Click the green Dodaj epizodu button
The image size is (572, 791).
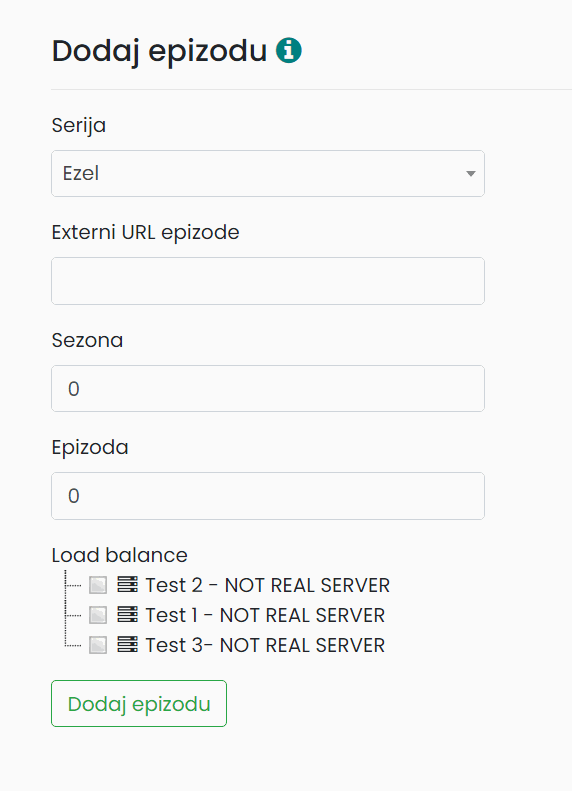click(x=139, y=704)
